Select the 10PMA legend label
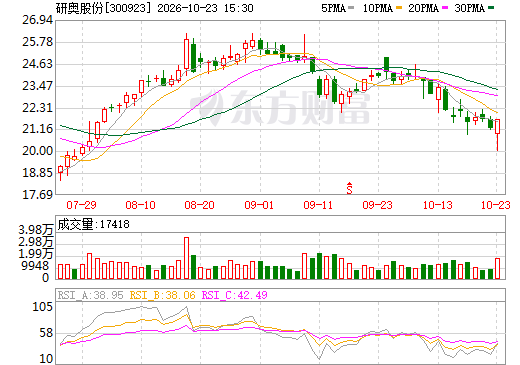 (x=378, y=8)
